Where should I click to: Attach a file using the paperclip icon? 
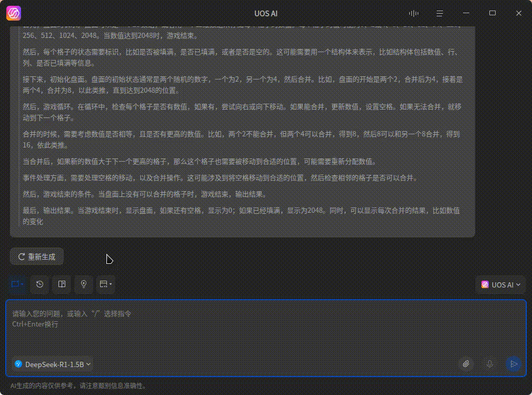pyautogui.click(x=466, y=364)
